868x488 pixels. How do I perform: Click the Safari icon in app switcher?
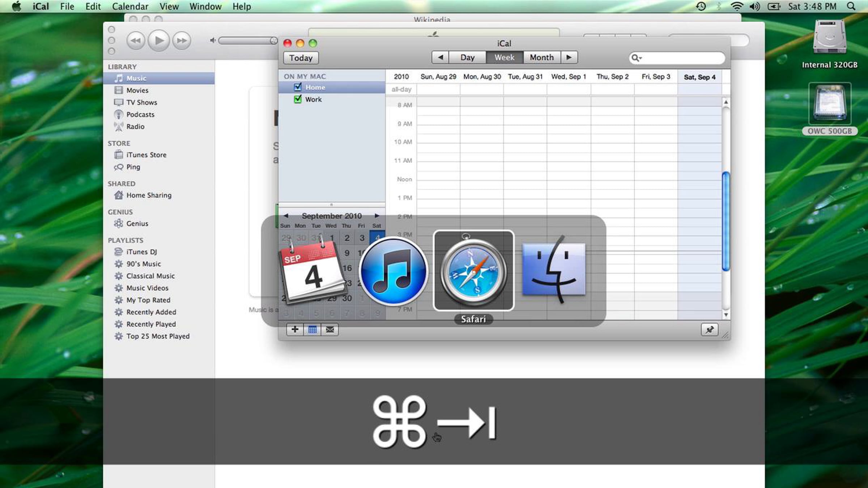[473, 271]
